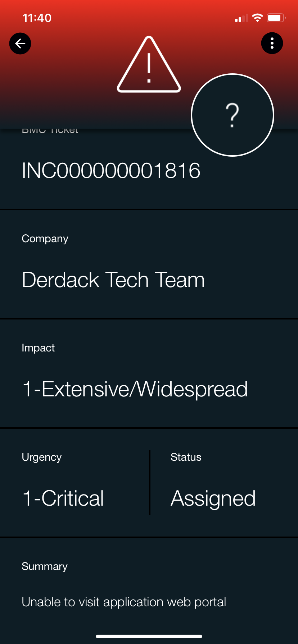This screenshot has width=298, height=644.
Task: Tap the cellular signal bars icon
Action: click(241, 18)
